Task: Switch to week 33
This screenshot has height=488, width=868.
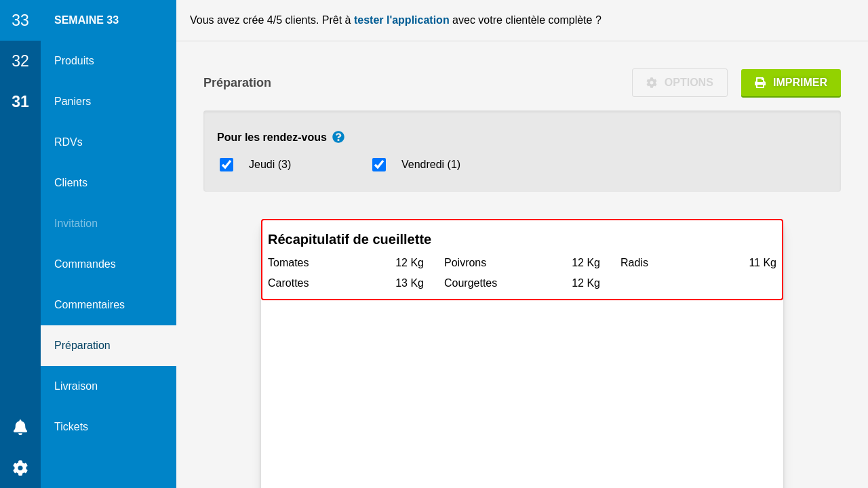Action: click(20, 20)
